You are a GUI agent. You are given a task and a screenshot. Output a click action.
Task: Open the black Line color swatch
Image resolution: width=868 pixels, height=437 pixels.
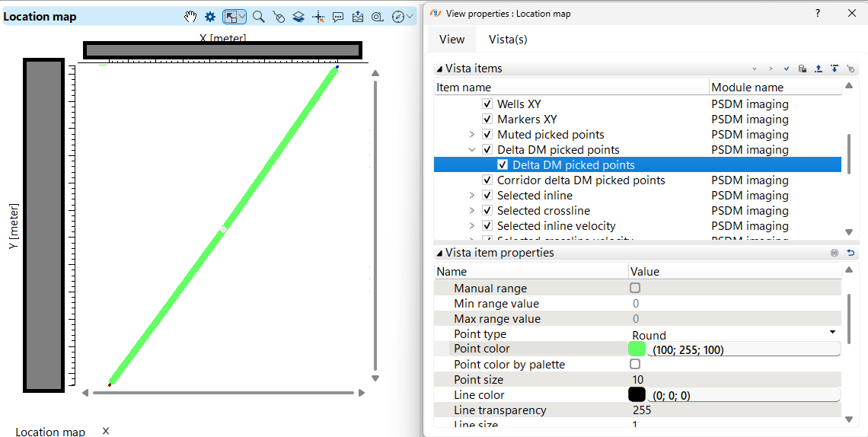[x=637, y=394]
